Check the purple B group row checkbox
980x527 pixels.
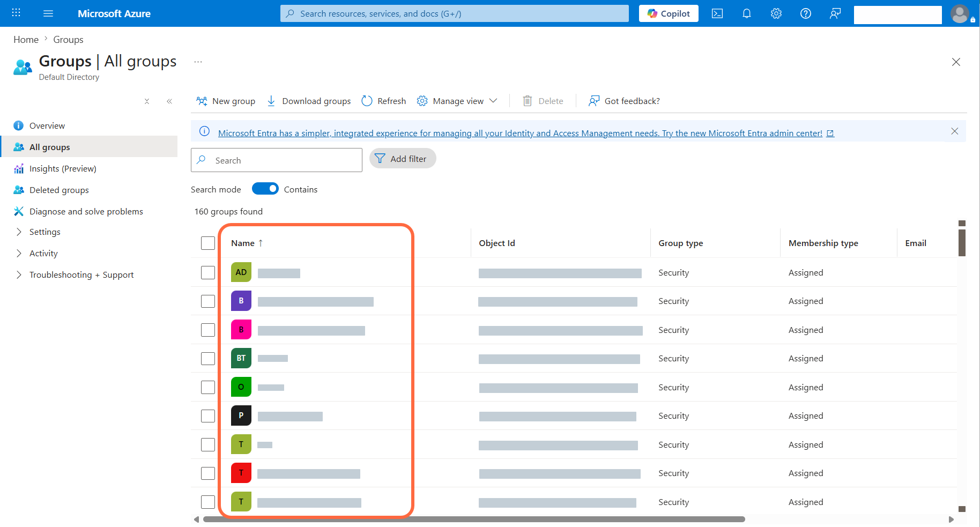[x=208, y=301]
